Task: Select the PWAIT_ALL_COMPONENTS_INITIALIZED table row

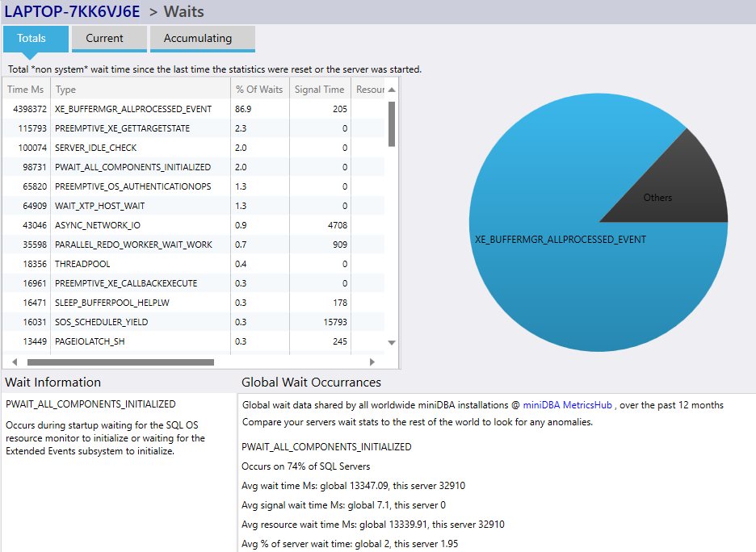Action: (x=194, y=167)
